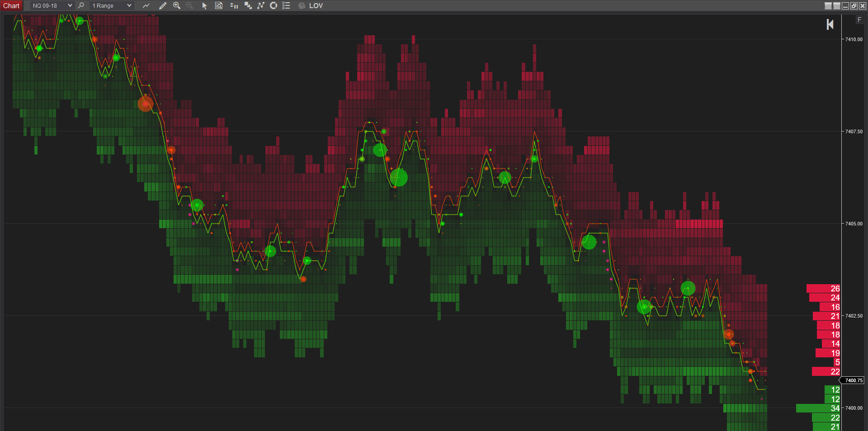
Task: Open the Indicators icon
Action: [260, 5]
